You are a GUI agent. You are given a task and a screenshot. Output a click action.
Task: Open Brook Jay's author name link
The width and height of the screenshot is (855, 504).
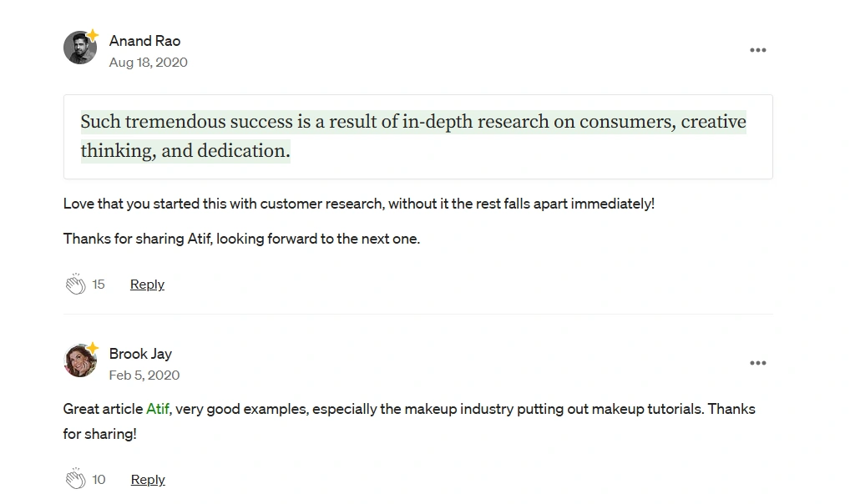click(140, 354)
